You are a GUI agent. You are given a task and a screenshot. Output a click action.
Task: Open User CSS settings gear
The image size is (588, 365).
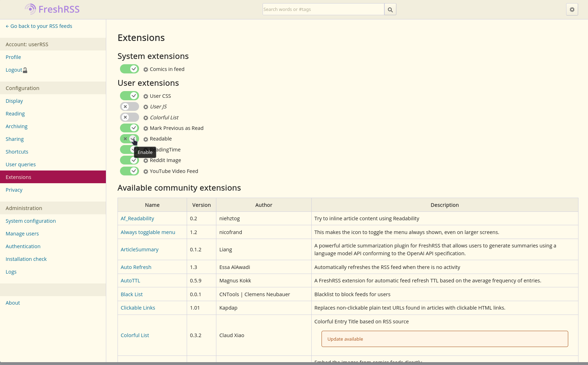pos(146,96)
